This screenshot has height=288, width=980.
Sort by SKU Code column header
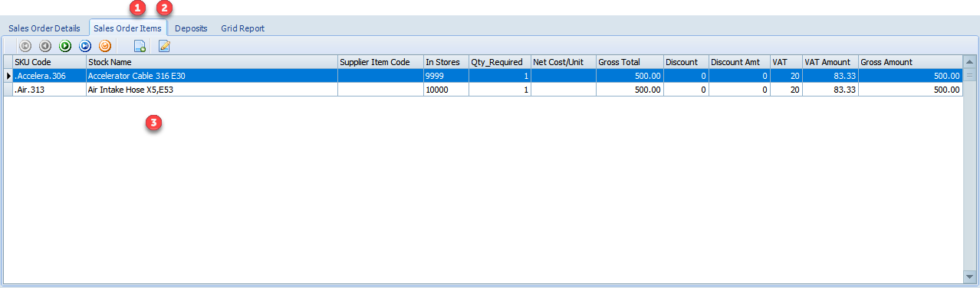tap(49, 62)
